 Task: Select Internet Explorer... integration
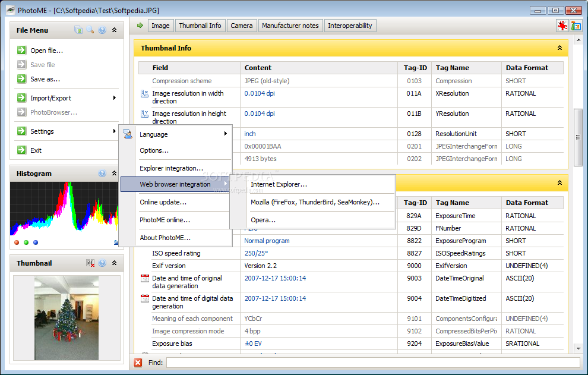click(279, 184)
